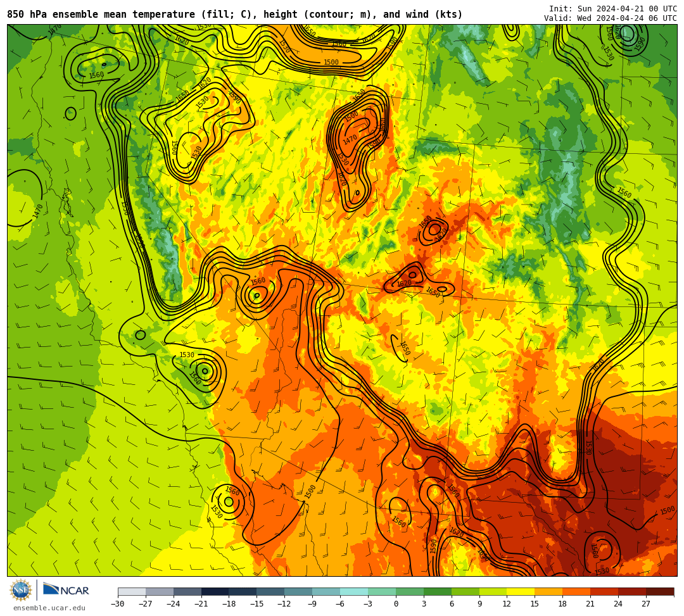Pick the dark red swatch between 24 and 27
This screenshot has width=684, height=616.
633,591
